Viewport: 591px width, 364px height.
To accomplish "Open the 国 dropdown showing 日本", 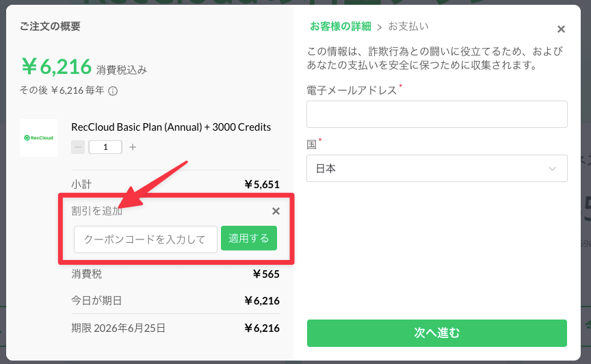I will click(437, 168).
